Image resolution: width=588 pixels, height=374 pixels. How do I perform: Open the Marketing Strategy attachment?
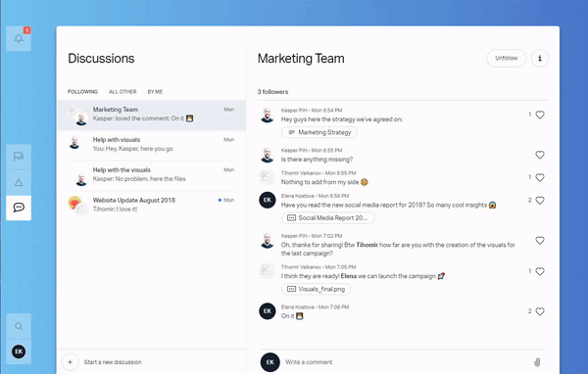(x=319, y=132)
